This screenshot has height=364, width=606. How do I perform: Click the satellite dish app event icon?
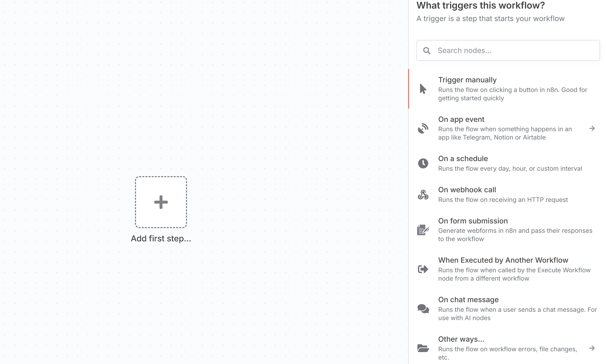[423, 128]
